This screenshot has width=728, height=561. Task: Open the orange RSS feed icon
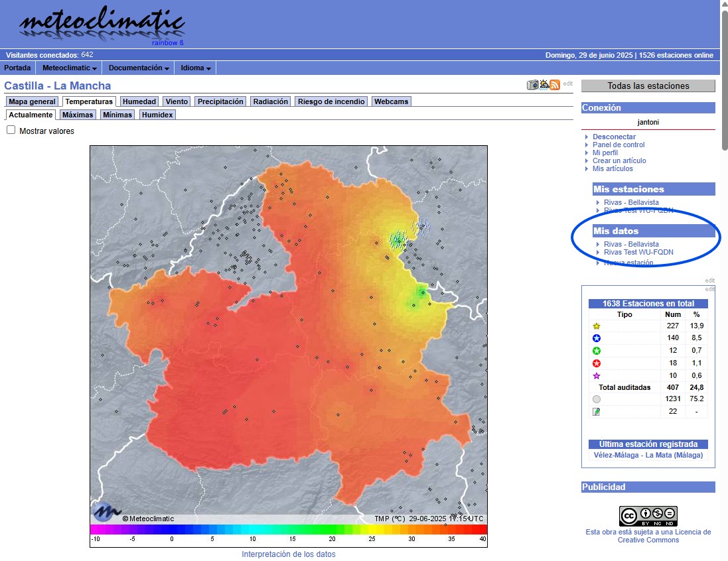click(x=555, y=85)
